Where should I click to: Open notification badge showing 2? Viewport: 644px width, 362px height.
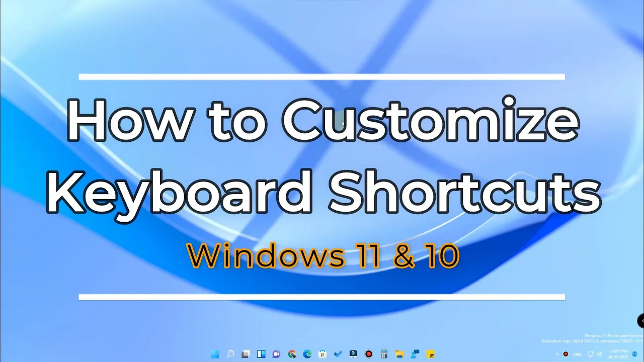[x=634, y=354]
